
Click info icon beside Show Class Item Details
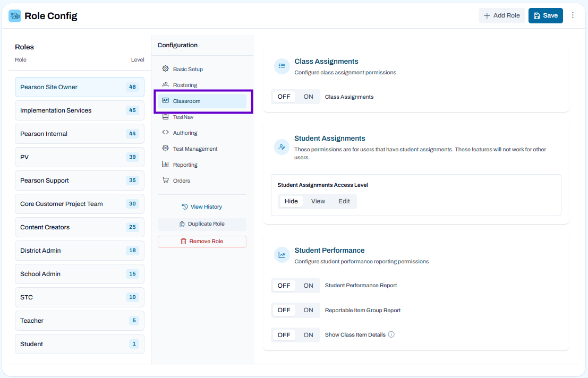pyautogui.click(x=391, y=334)
